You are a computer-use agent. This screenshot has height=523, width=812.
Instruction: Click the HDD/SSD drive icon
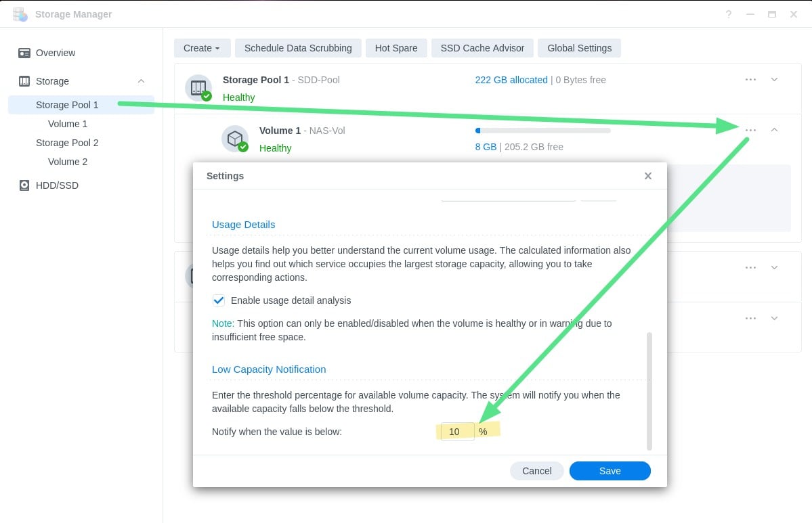(24, 185)
